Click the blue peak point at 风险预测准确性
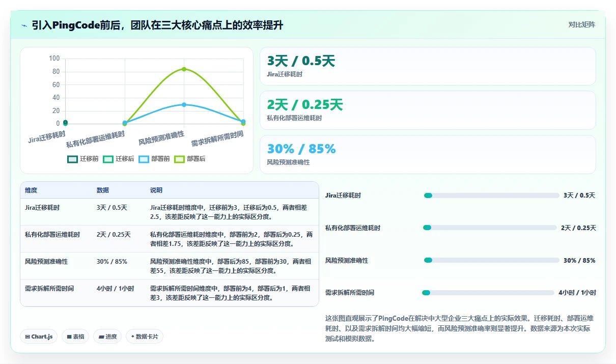Image resolution: width=616 pixels, height=364 pixels. pos(184,104)
